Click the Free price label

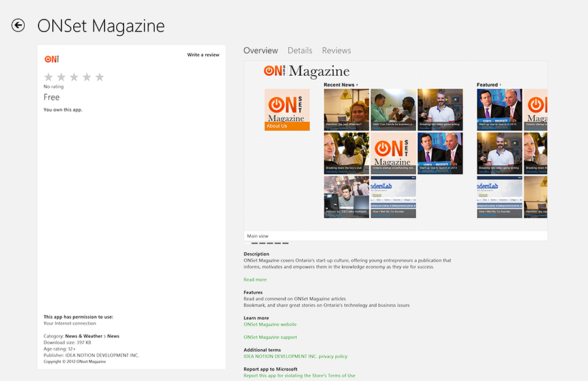[x=52, y=97]
